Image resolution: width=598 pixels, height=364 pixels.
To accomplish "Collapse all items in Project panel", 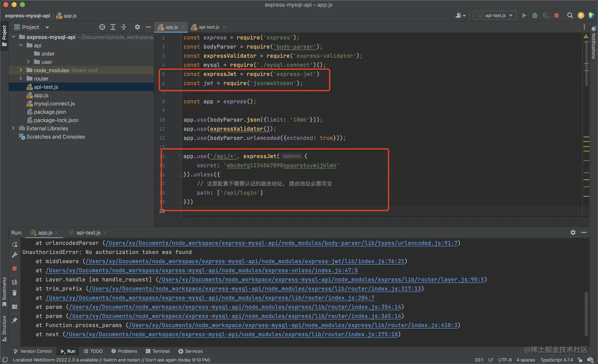I will (124, 27).
